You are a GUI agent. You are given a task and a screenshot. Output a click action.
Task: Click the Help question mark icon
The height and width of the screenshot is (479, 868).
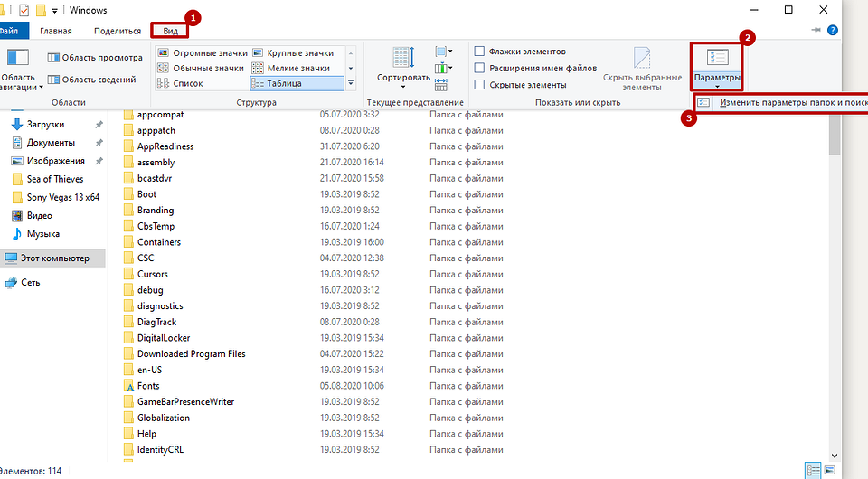pos(832,31)
